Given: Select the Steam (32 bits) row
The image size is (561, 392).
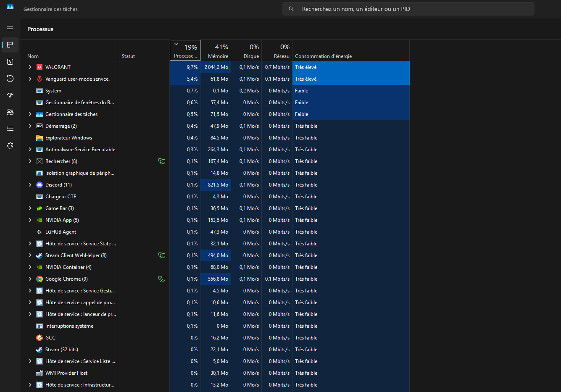Looking at the screenshot, I should (215, 350).
